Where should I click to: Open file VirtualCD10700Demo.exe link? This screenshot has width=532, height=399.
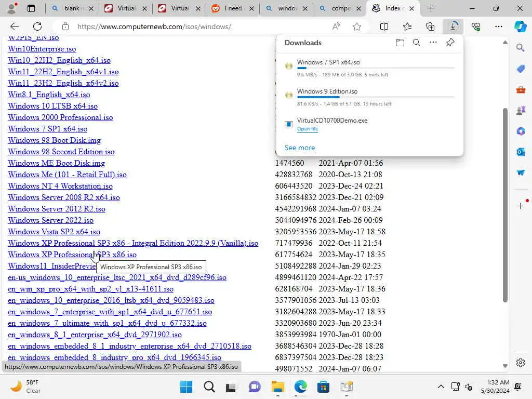pos(308,129)
